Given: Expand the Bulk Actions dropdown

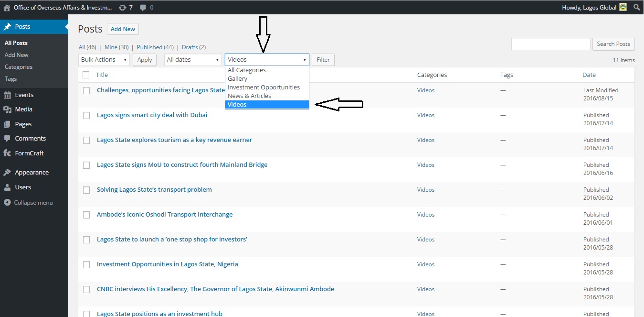Looking at the screenshot, I should [104, 60].
